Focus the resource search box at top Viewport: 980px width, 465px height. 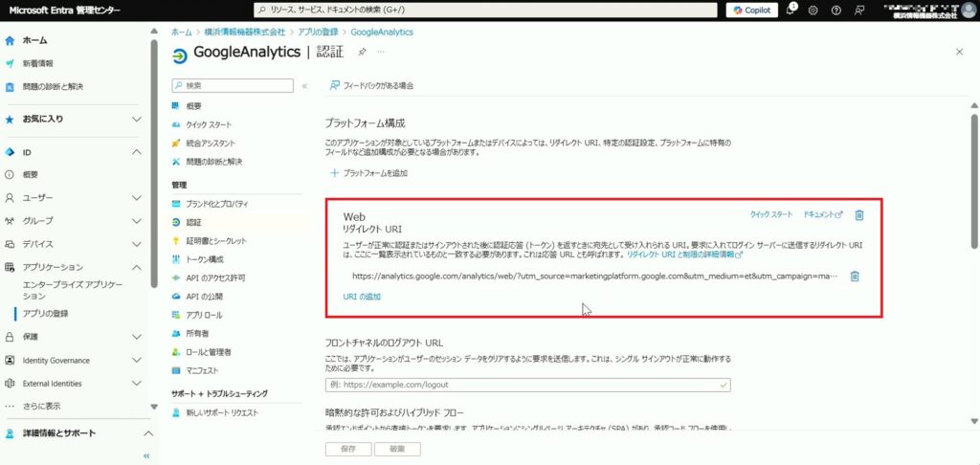click(x=485, y=10)
